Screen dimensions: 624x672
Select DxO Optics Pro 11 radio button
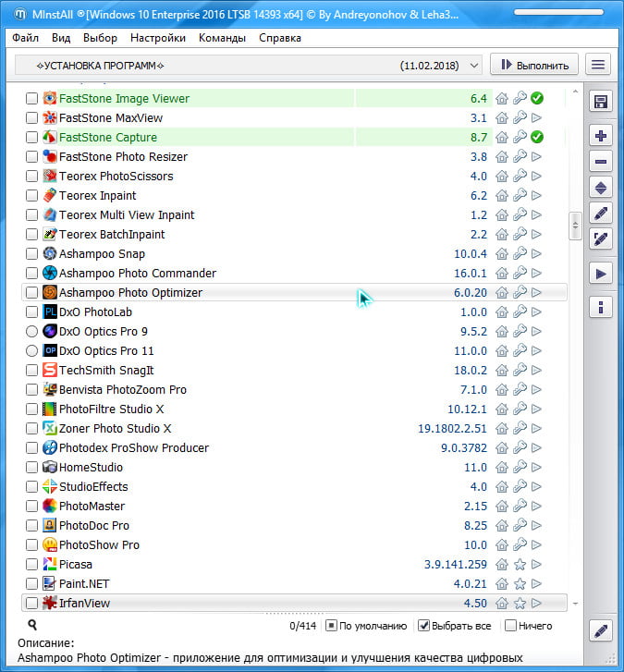tap(32, 350)
